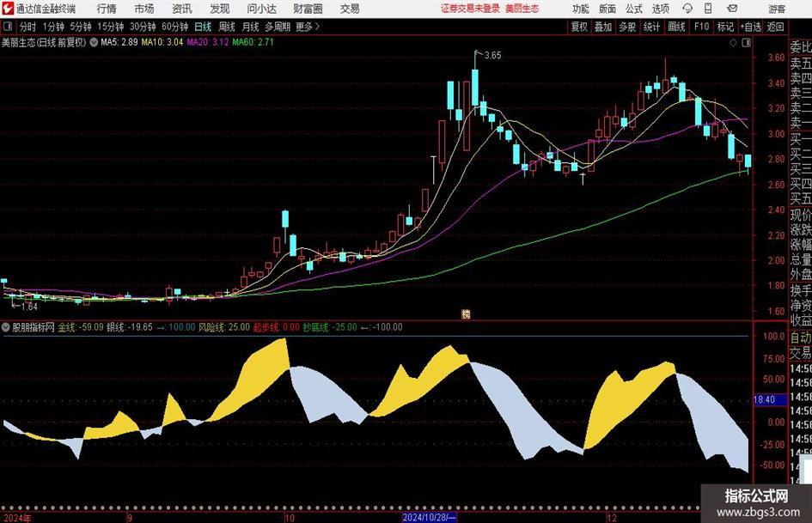The width and height of the screenshot is (812, 523).
Task: Click the 风险线: 25.00 indicator value
Action: [x=224, y=327]
